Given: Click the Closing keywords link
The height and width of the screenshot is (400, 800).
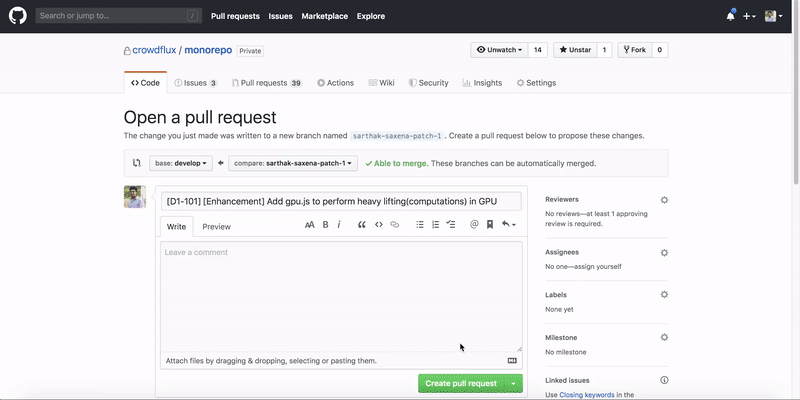Looking at the screenshot, I should (x=587, y=394).
